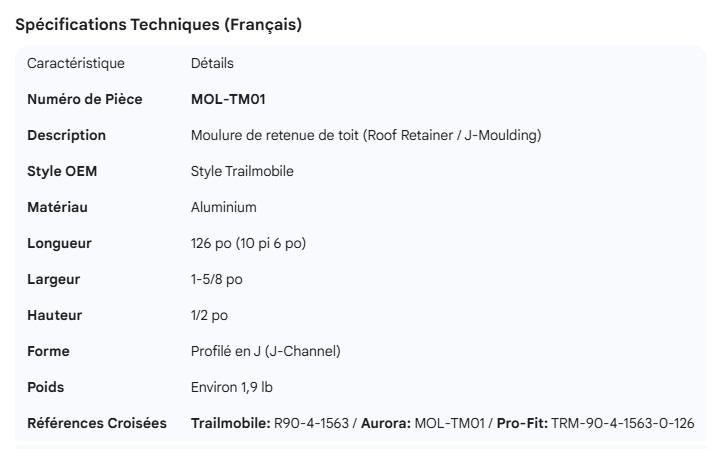Select the Hauteur row label
Screen dimensions: 713x449
pyautogui.click(x=55, y=315)
